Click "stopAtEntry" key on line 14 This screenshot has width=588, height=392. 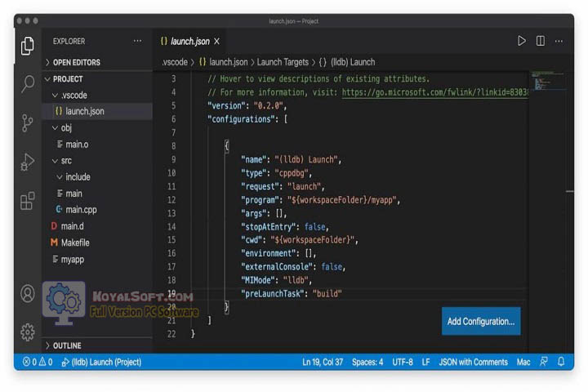pos(268,226)
